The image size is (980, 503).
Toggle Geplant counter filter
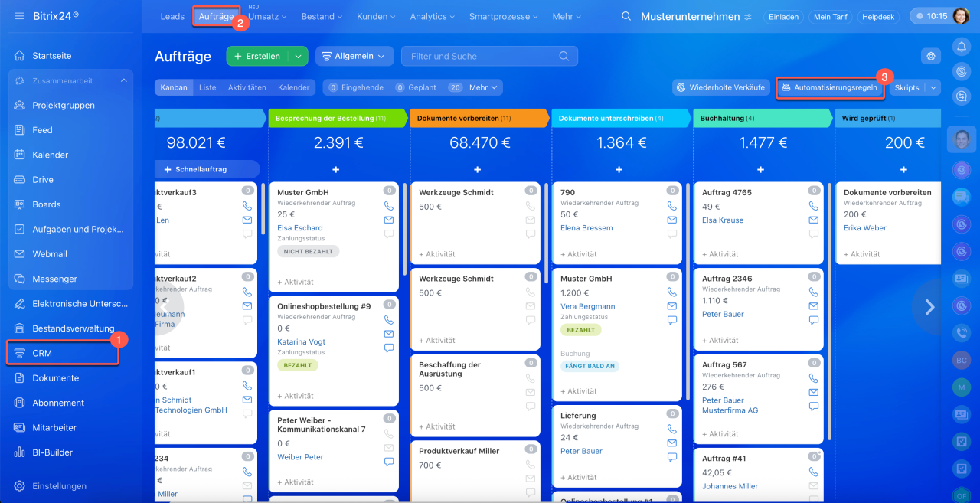pos(416,87)
